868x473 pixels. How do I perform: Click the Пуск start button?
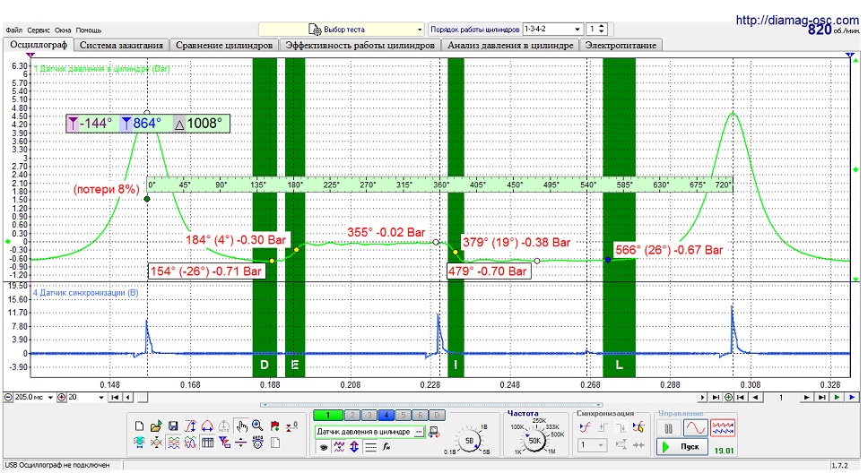682,446
